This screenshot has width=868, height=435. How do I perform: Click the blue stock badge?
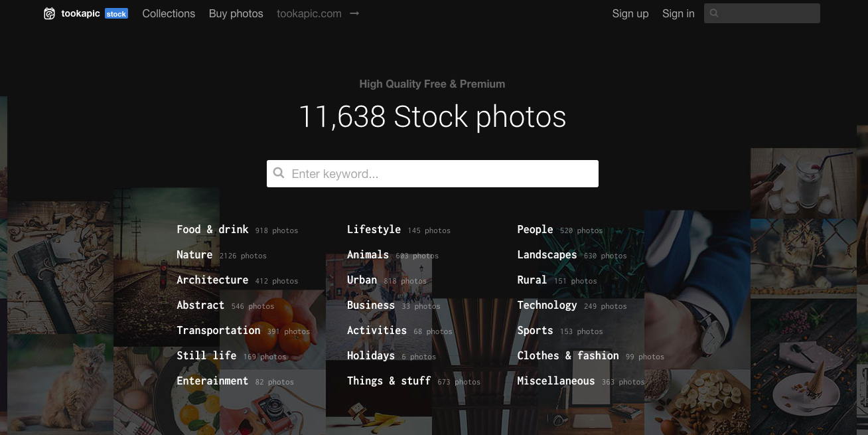pyautogui.click(x=116, y=14)
